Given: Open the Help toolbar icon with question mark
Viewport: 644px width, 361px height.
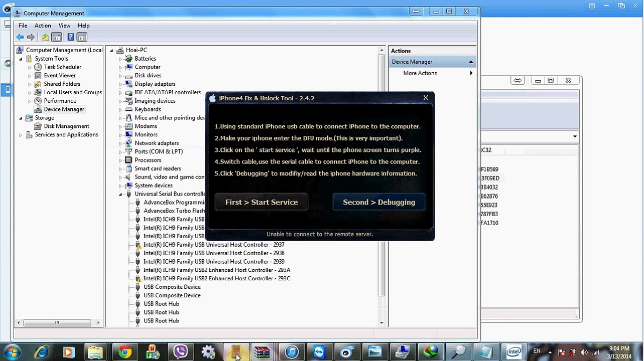Looking at the screenshot, I should [x=70, y=37].
